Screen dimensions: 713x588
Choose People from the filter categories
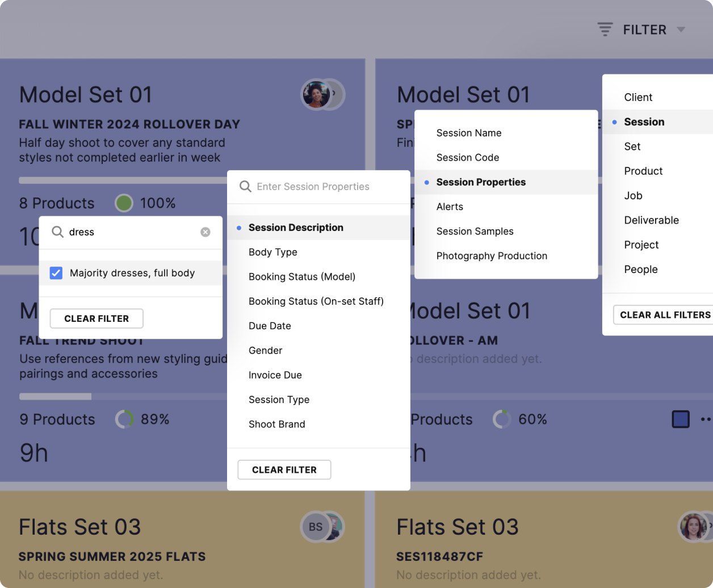tap(641, 269)
